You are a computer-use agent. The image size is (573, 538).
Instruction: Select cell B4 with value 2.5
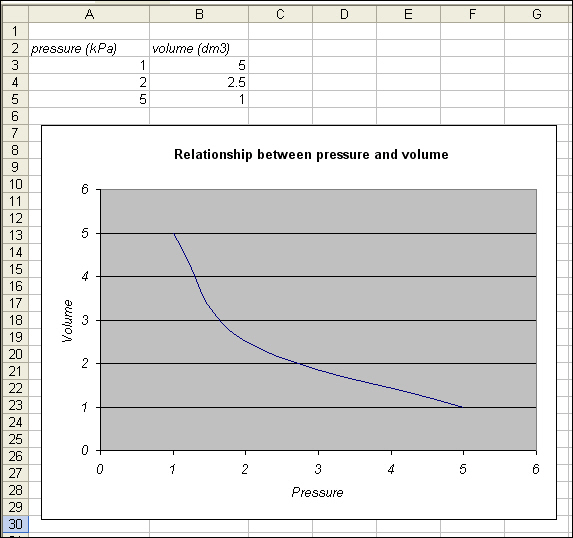(199, 82)
